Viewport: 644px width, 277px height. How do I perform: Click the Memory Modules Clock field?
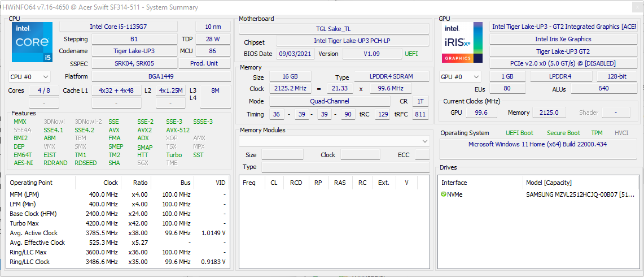[360, 155]
